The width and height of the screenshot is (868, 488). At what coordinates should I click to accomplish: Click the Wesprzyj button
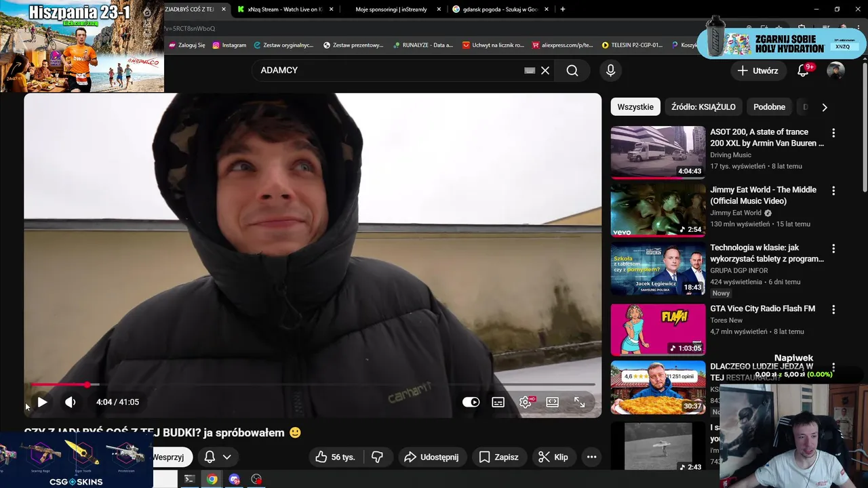(172, 457)
